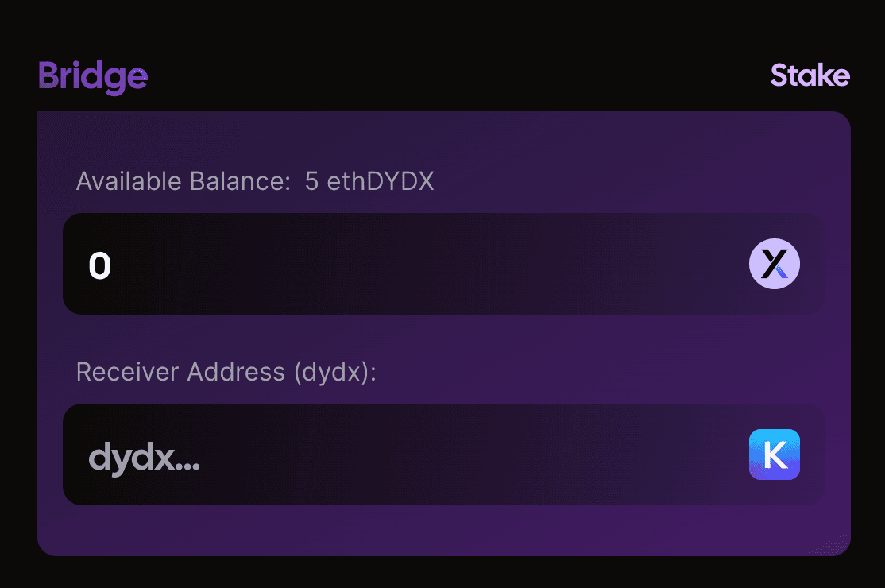Screen dimensions: 885x588
Task: Tap the Keplr button beside receiver address
Action: pyautogui.click(x=775, y=455)
